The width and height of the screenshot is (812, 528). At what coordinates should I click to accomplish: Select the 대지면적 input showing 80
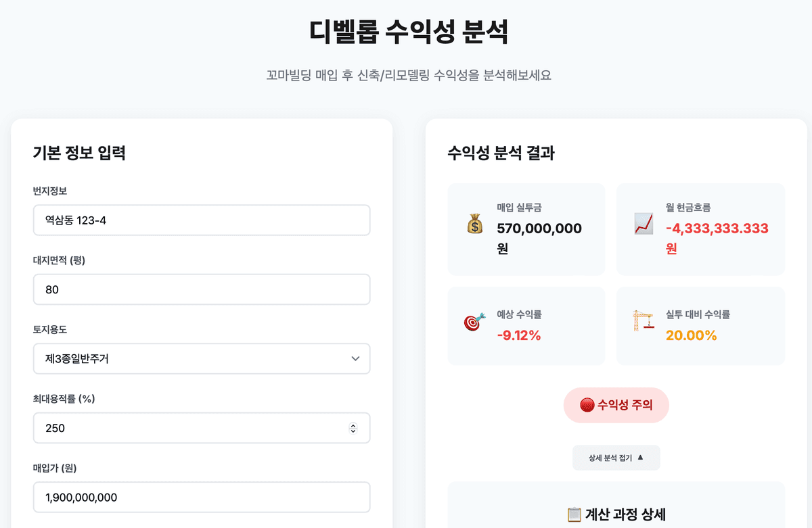tap(202, 289)
